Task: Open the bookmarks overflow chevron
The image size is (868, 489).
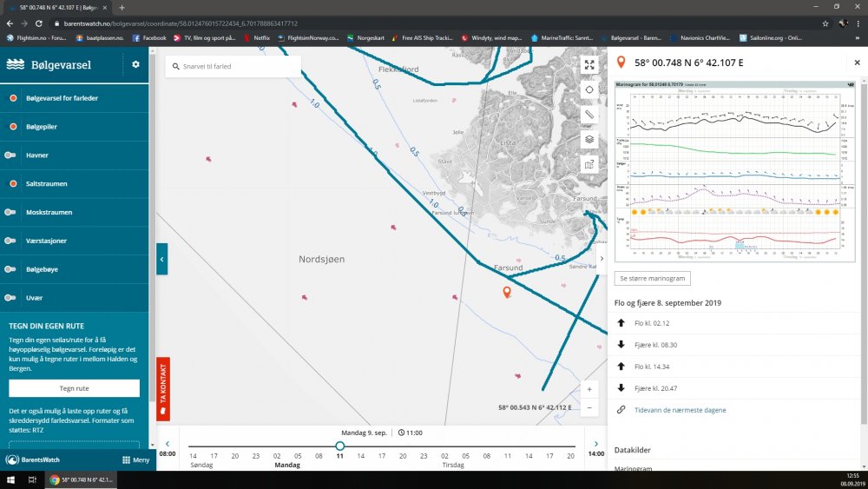Action: 858,38
